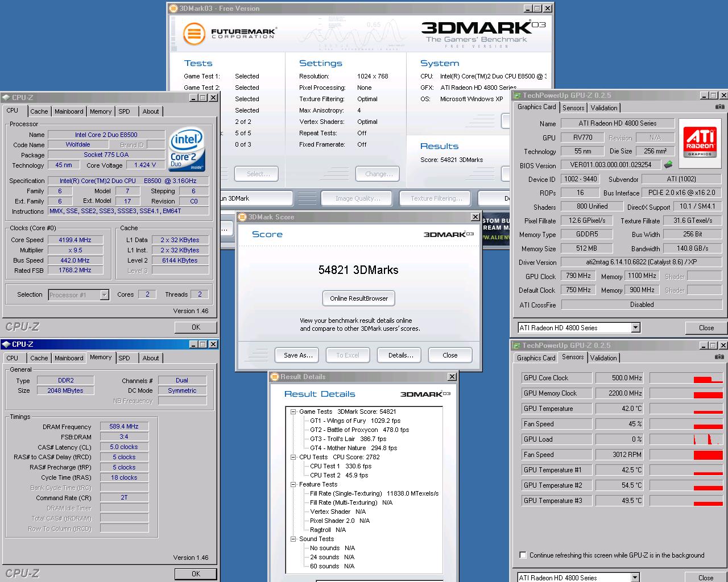Switch to Mainboard tab in top CPU-Z window
Viewport: 728px width, 582px height.
click(x=69, y=112)
